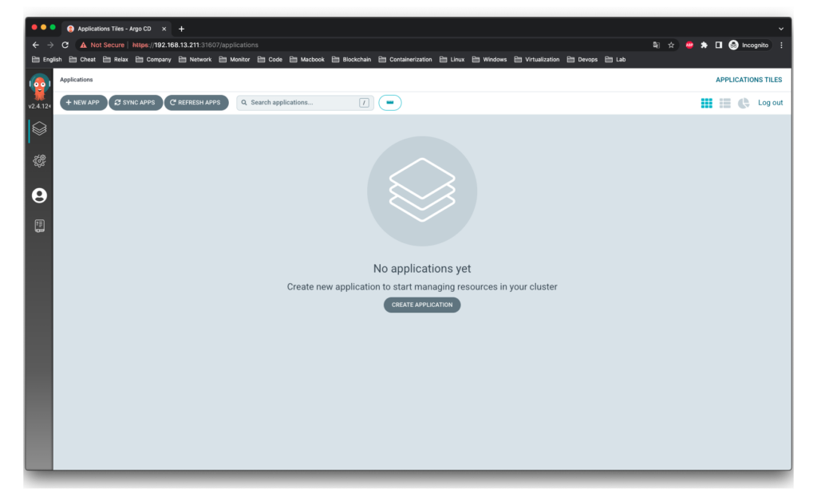
Task: Open the Extensions puzzle icon
Action: (704, 45)
